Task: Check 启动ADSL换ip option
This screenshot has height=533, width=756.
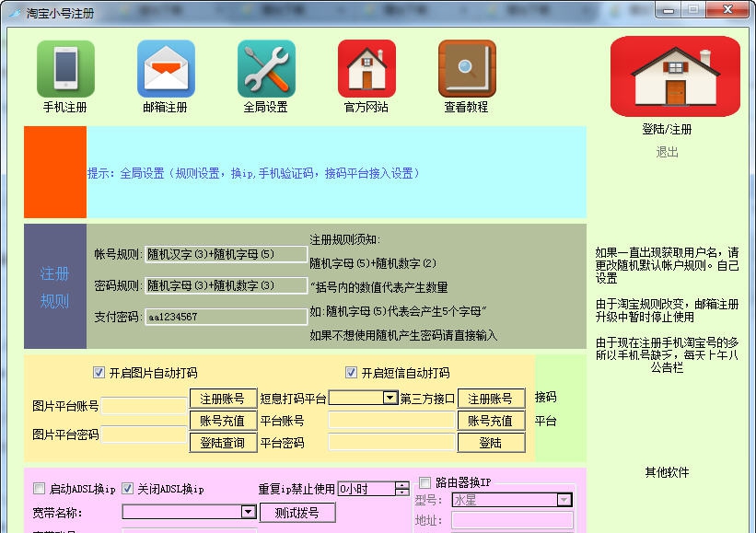Action: (x=38, y=489)
